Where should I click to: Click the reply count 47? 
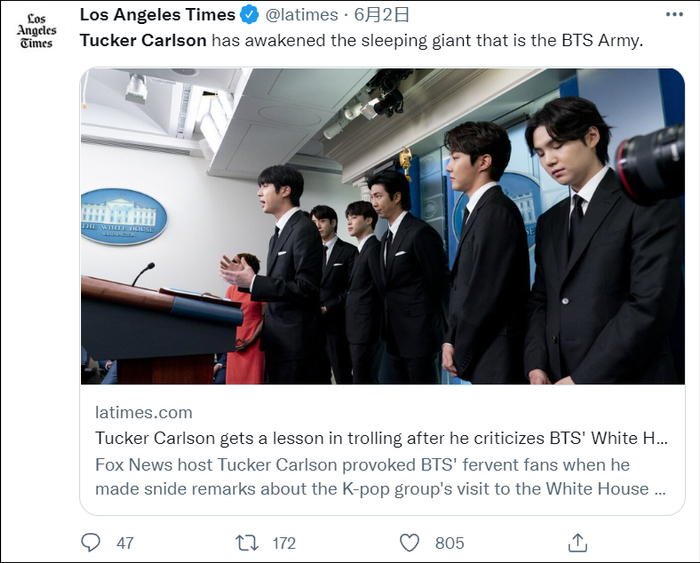[124, 542]
